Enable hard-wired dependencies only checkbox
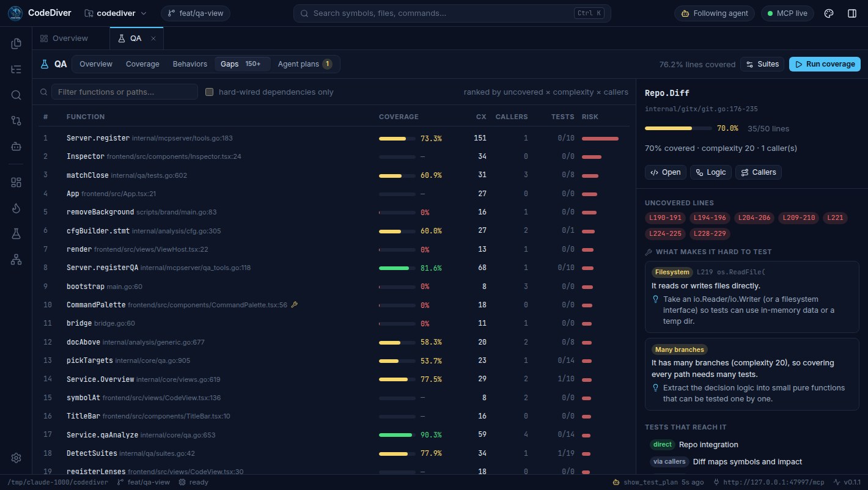The image size is (868, 490). pos(209,92)
